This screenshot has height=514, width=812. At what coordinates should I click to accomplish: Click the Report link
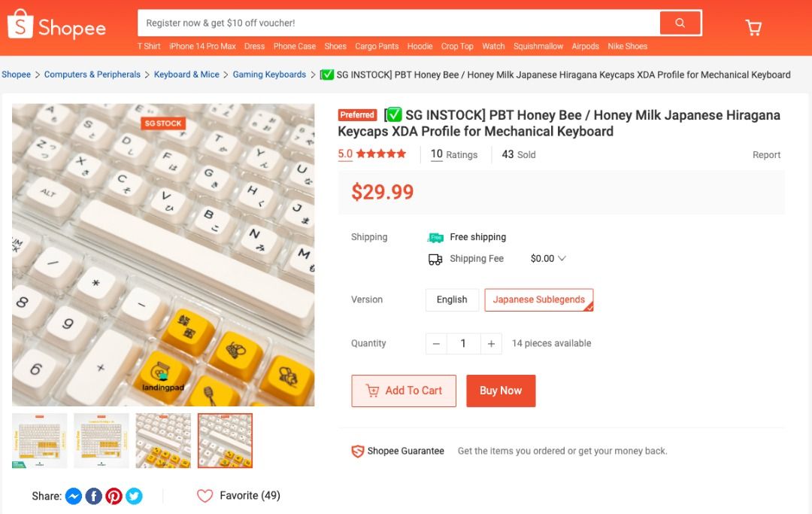766,154
